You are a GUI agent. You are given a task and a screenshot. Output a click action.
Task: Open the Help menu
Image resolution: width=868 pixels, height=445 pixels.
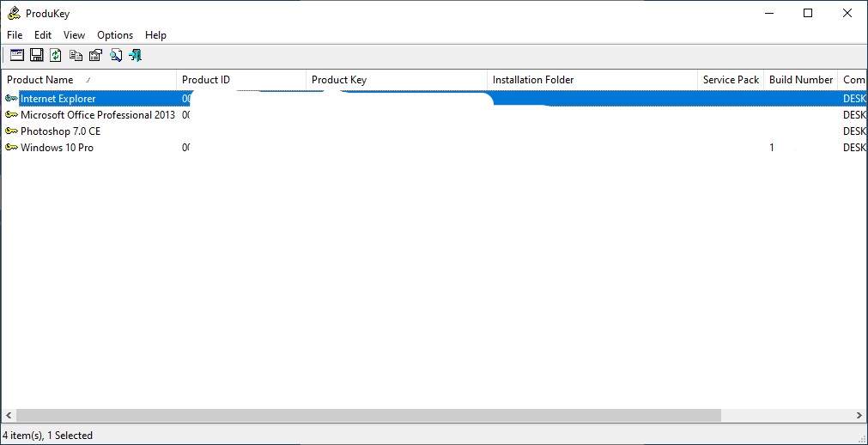[155, 35]
